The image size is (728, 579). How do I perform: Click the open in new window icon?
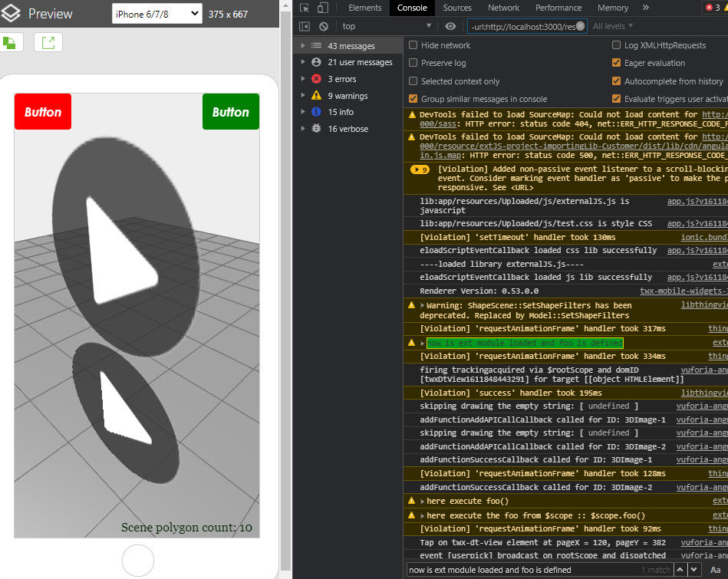coord(48,42)
